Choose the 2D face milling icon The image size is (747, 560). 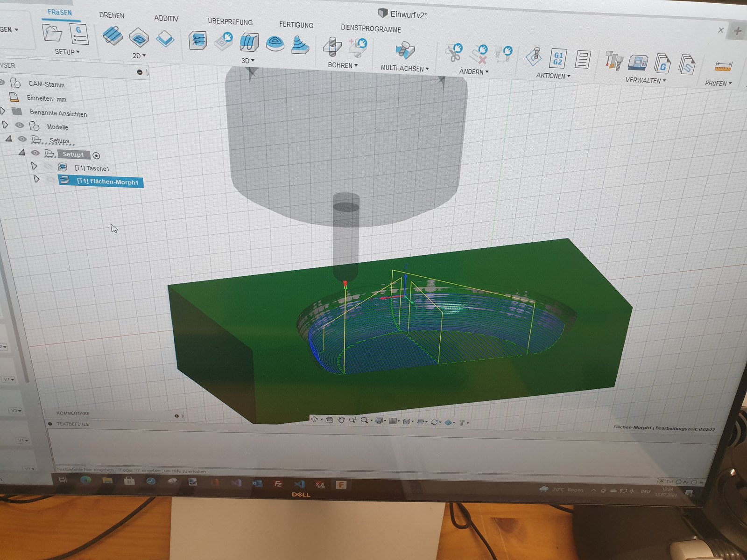tap(165, 39)
